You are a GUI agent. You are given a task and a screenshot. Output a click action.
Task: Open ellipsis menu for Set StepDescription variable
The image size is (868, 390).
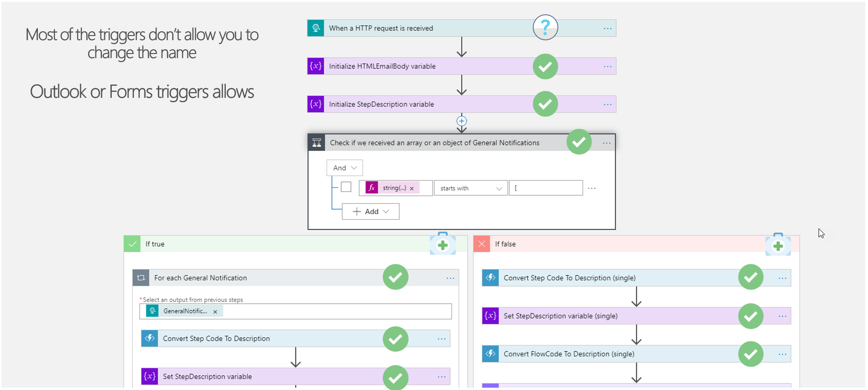tap(441, 377)
